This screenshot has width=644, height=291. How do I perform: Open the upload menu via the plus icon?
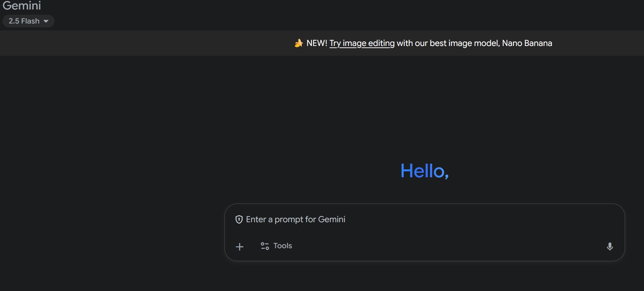tap(239, 246)
